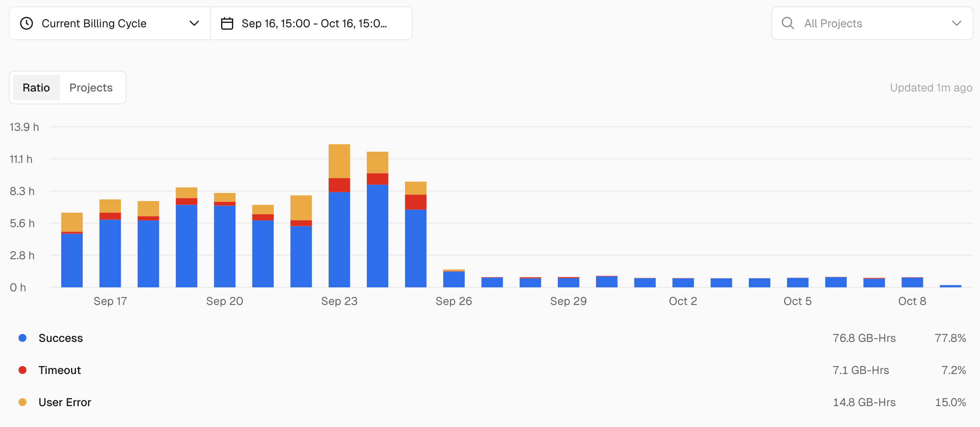Click the Sep 17 bar in chart
Image resolution: width=980 pixels, height=427 pixels.
click(110, 243)
